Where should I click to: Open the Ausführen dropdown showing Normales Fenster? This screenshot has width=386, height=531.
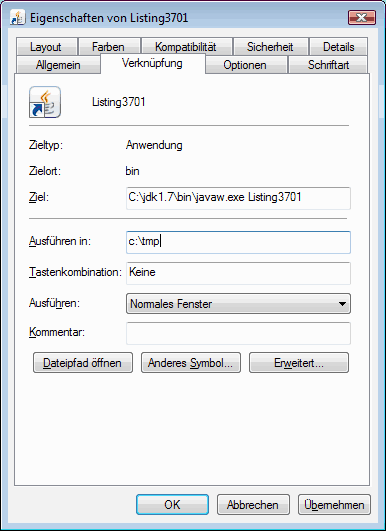coord(238,304)
